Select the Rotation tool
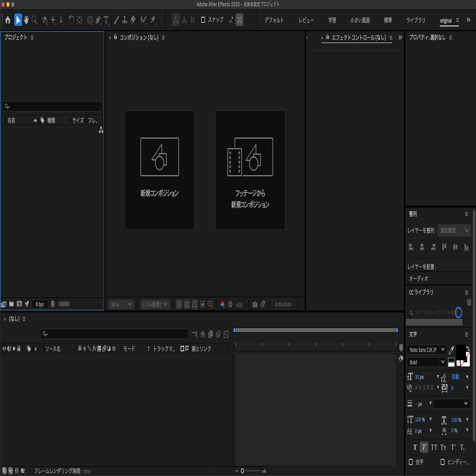 [71, 20]
